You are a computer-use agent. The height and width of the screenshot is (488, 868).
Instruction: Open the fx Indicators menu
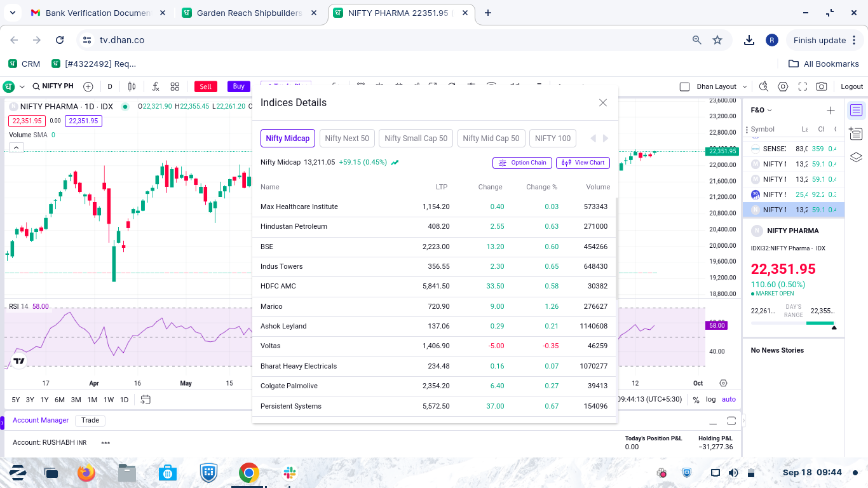coord(155,86)
